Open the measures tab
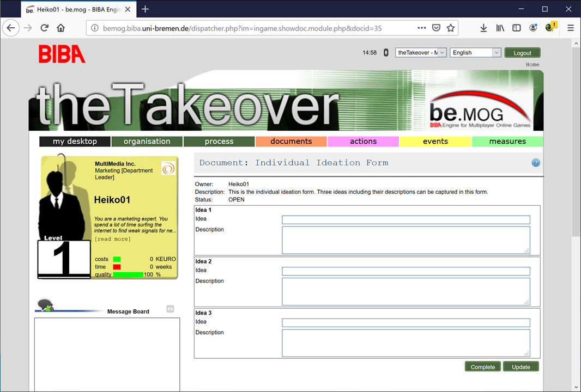 click(507, 142)
